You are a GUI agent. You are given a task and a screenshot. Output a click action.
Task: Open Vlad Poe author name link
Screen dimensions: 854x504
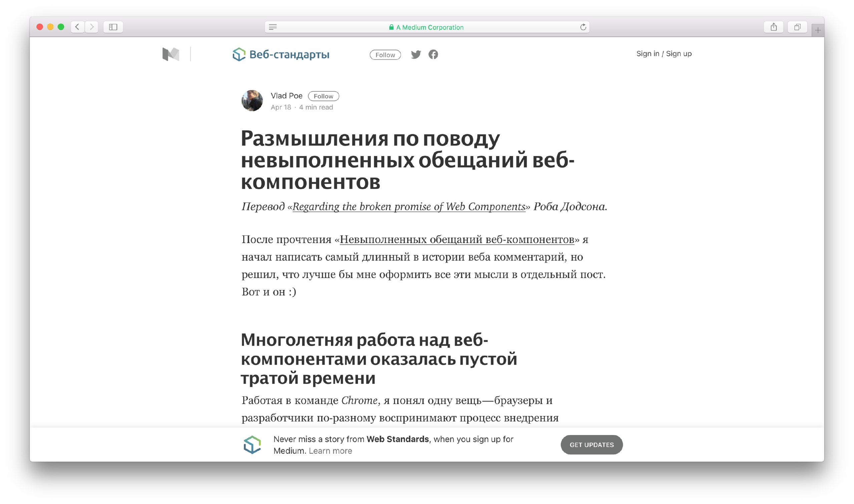pos(287,96)
